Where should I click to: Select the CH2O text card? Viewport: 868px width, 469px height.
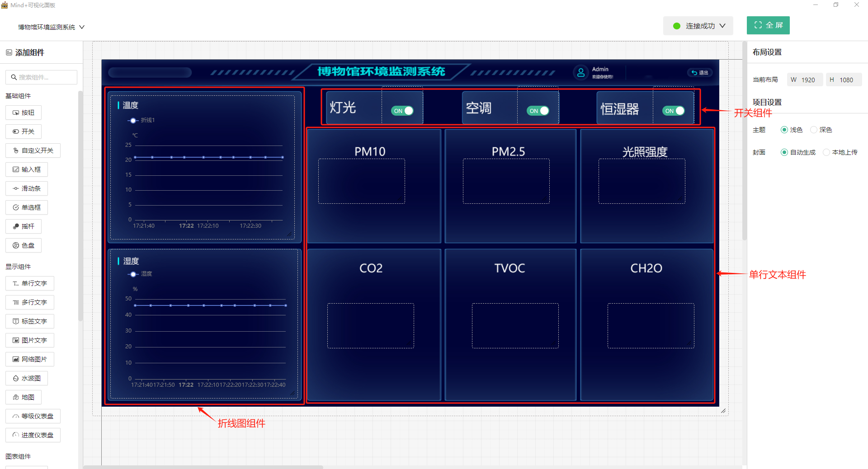coord(647,324)
